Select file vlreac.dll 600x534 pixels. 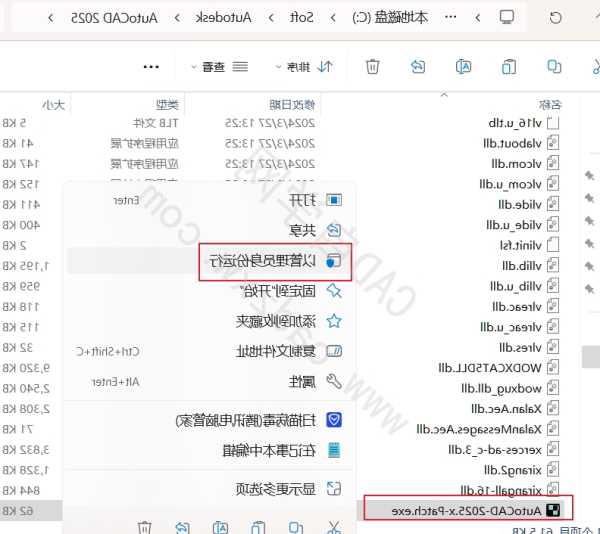(x=517, y=306)
